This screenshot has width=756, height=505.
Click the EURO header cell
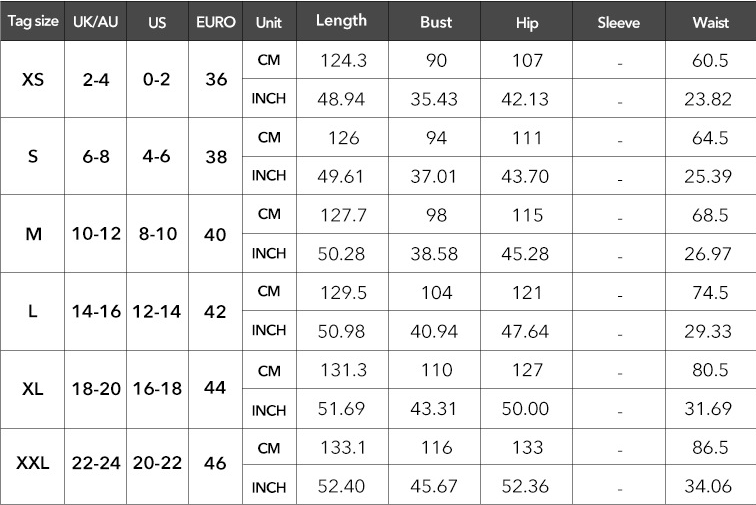click(x=216, y=22)
